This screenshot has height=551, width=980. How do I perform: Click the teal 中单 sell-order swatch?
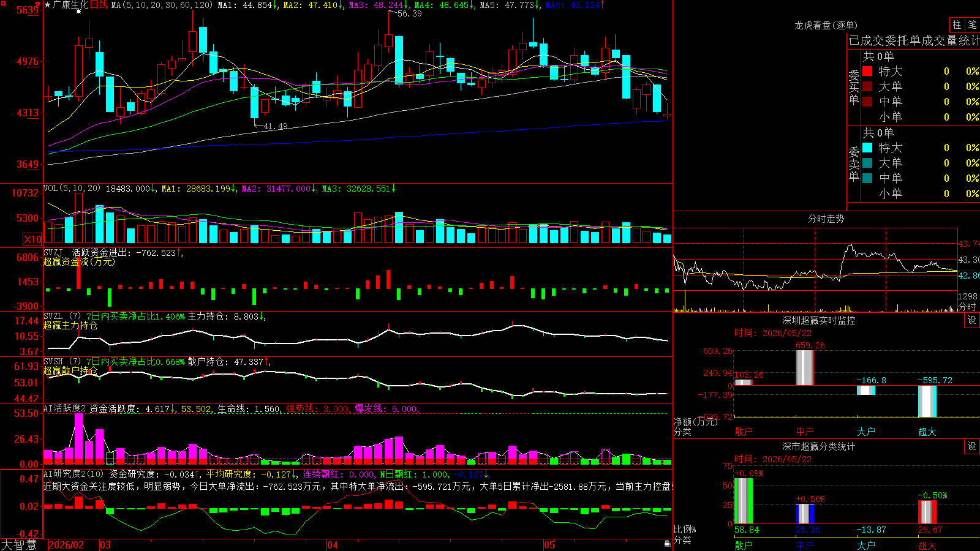pyautogui.click(x=867, y=178)
